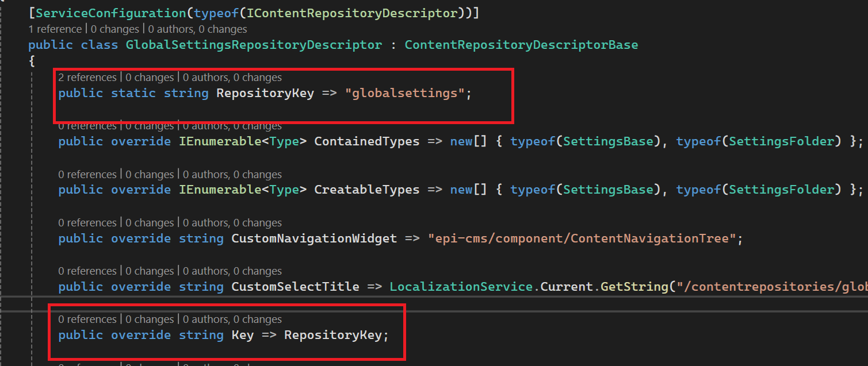Click 0 references link above CreatableTypes property

87,175
